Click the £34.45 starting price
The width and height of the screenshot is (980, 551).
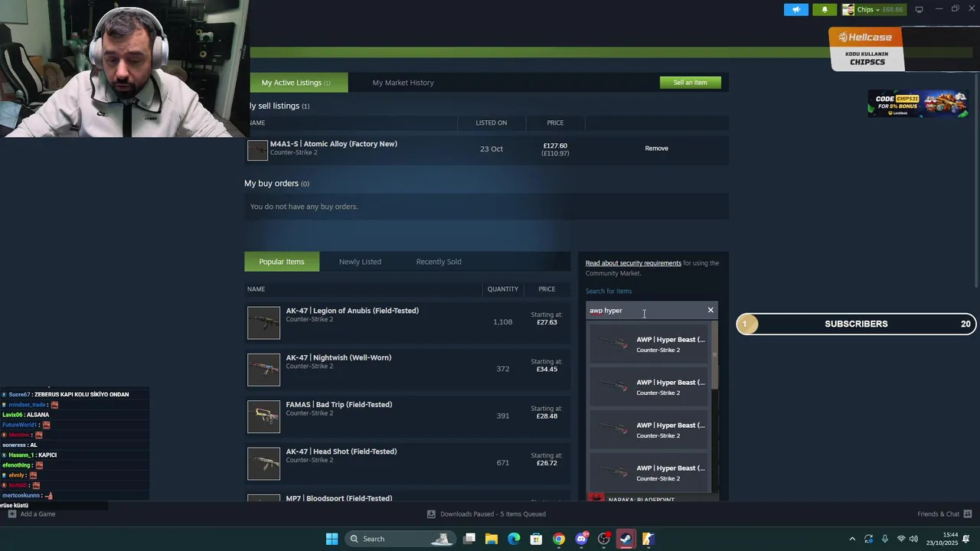[547, 369]
